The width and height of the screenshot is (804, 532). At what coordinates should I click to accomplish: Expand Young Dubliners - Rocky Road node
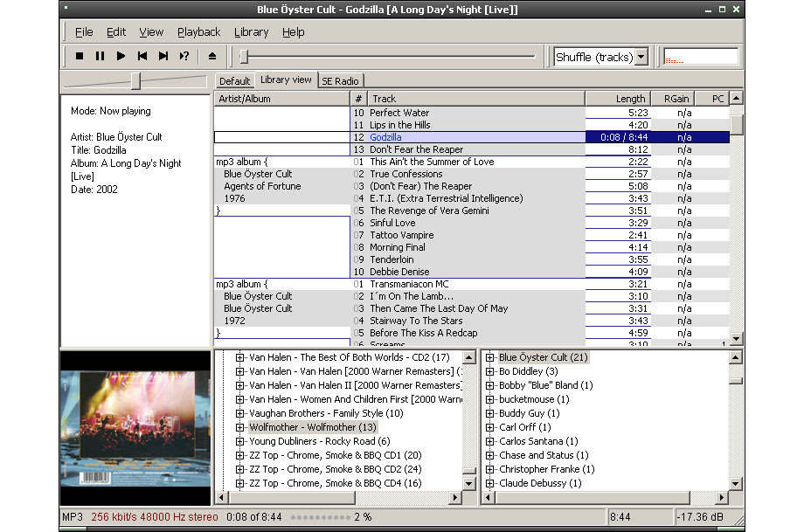[x=239, y=441]
